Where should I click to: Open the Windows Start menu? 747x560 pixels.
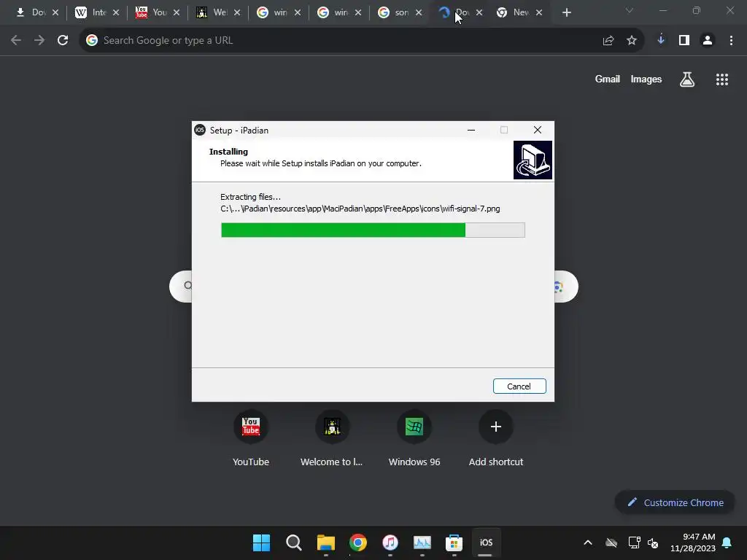pyautogui.click(x=261, y=542)
